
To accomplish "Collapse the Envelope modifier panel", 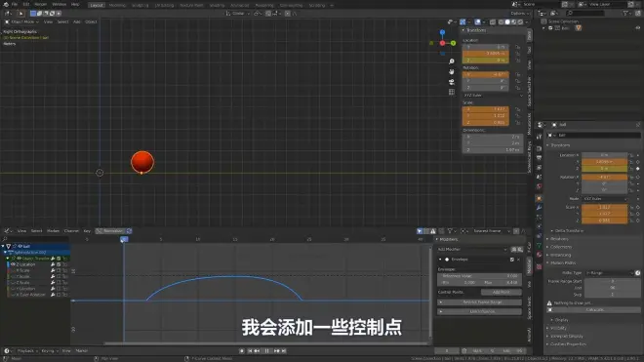I will [440, 260].
